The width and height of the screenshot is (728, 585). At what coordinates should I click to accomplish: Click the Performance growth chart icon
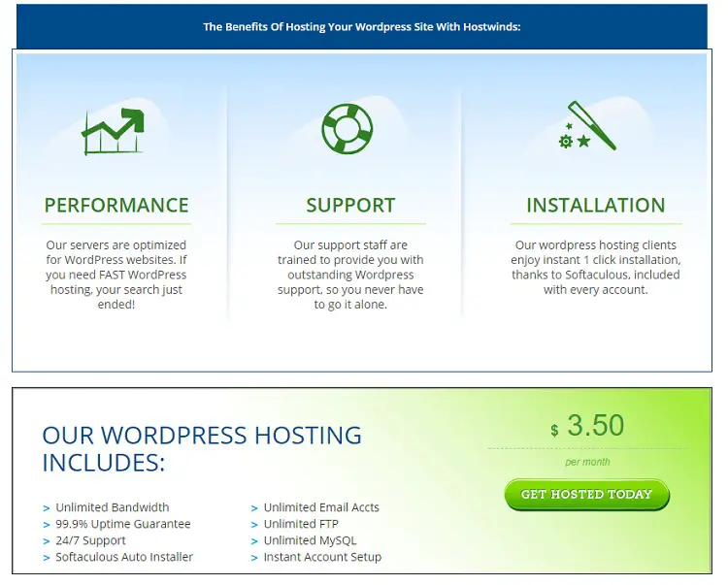pyautogui.click(x=113, y=131)
